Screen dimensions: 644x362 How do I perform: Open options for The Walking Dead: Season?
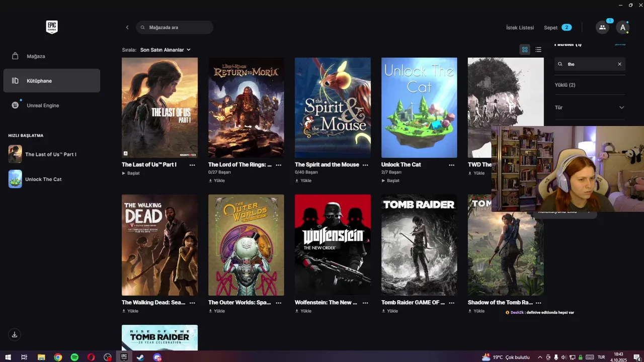(x=192, y=303)
